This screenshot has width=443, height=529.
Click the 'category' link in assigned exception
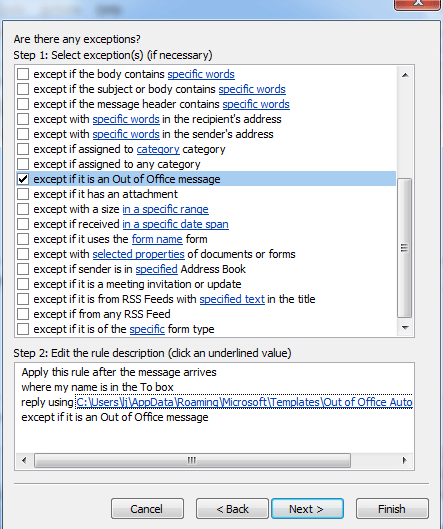click(x=158, y=149)
